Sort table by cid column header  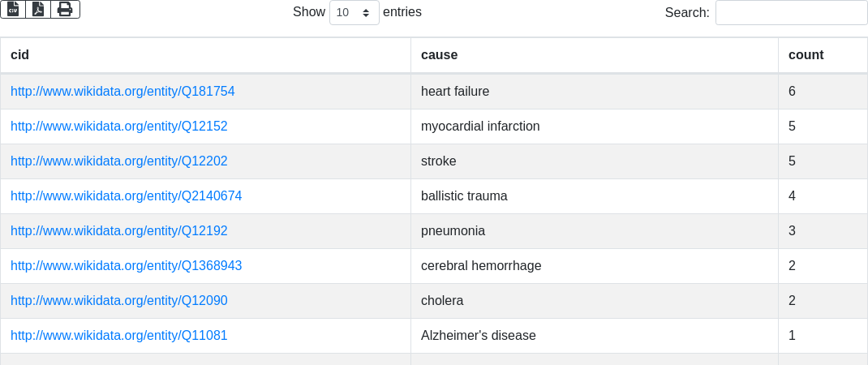pyautogui.click(x=19, y=55)
